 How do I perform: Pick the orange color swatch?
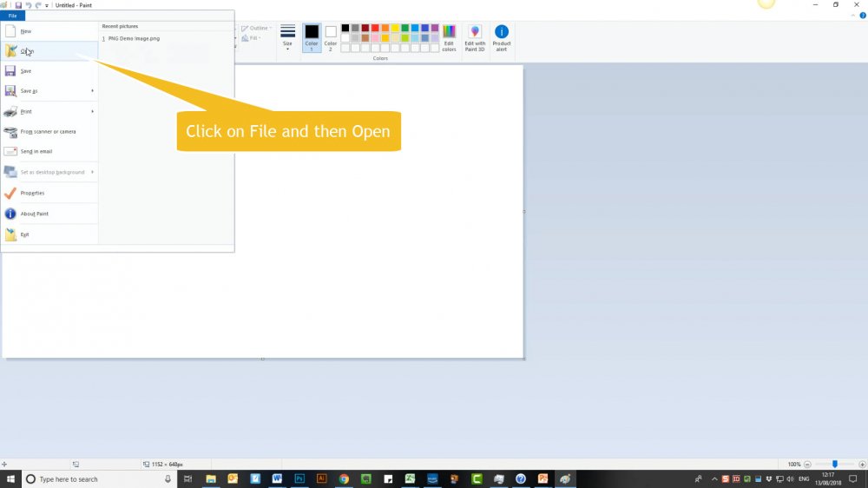tap(385, 29)
